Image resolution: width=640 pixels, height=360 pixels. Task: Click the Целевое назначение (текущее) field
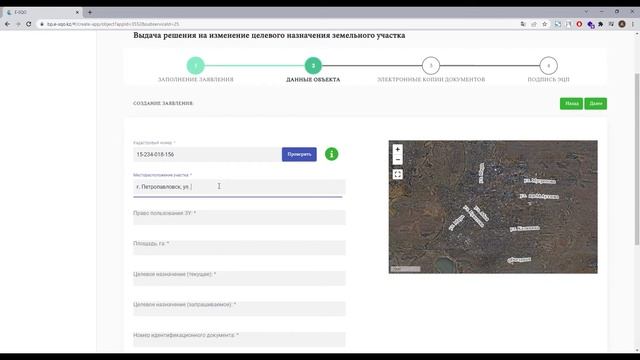[239, 278]
